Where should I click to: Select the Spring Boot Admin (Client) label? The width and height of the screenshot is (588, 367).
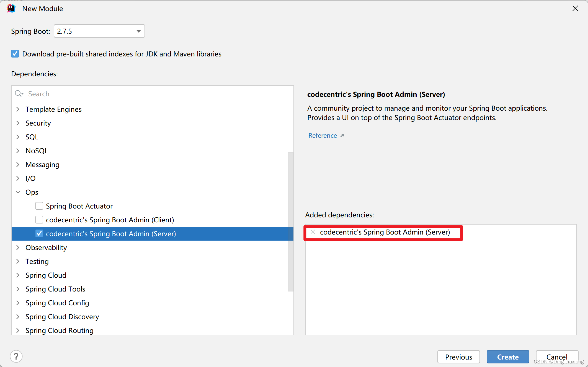(x=110, y=220)
